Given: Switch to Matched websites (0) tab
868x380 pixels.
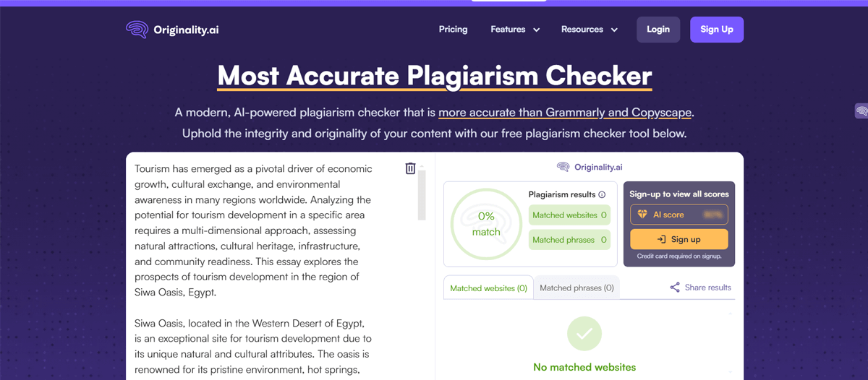Looking at the screenshot, I should 488,288.
